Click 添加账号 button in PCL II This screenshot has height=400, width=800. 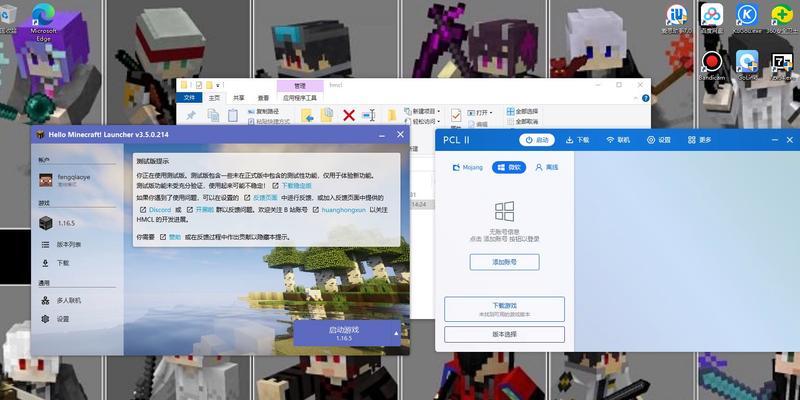pos(504,262)
